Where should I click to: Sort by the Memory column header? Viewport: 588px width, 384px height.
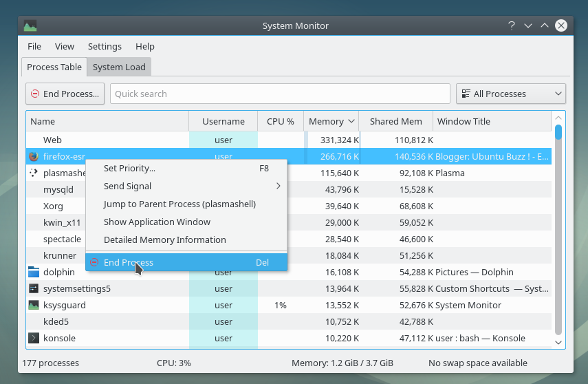pos(331,121)
